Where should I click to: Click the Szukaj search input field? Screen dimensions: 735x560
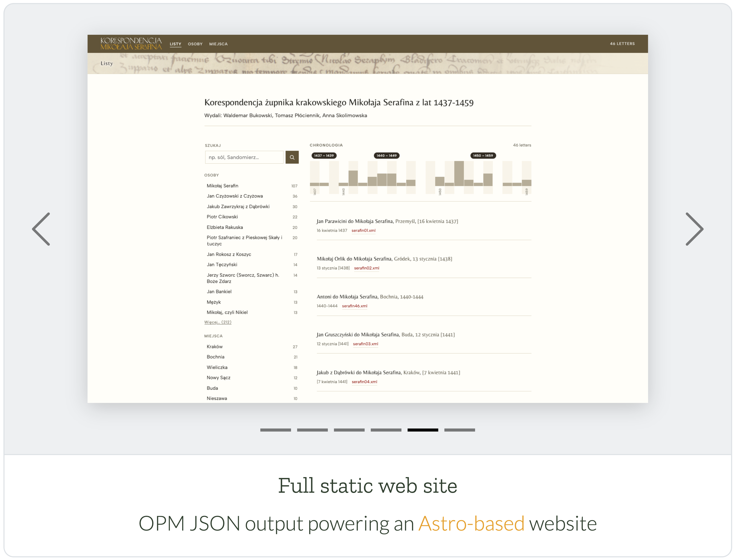[x=244, y=157]
